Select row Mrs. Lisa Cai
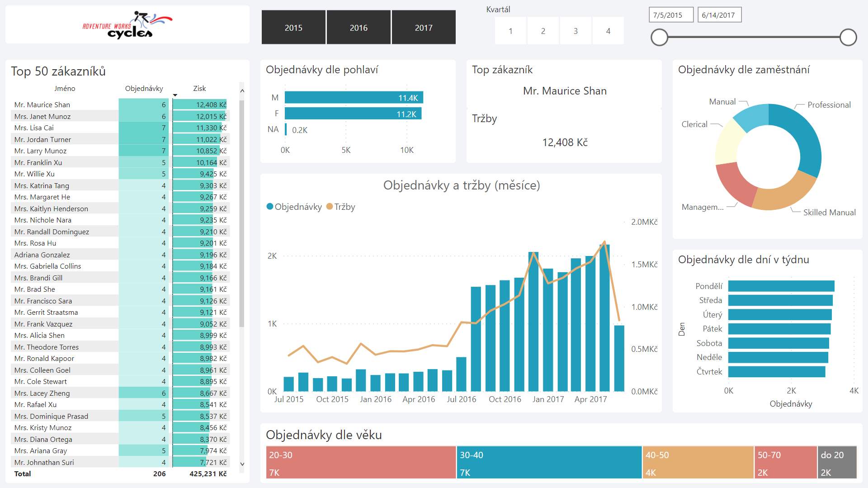Image resolution: width=868 pixels, height=488 pixels. (120, 128)
